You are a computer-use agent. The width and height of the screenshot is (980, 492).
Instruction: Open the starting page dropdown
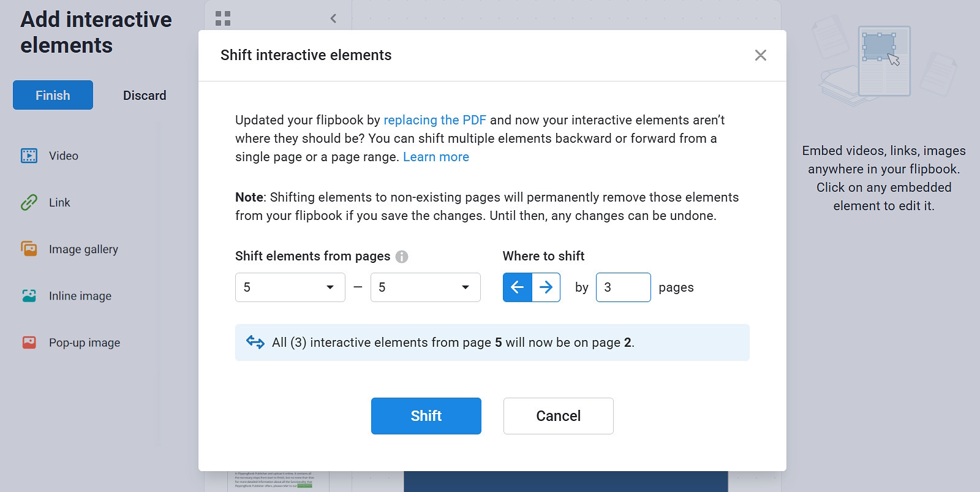click(290, 287)
